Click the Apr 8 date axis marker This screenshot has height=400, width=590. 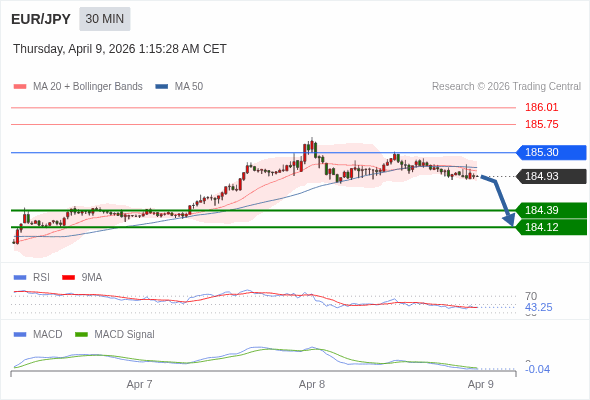(x=312, y=384)
